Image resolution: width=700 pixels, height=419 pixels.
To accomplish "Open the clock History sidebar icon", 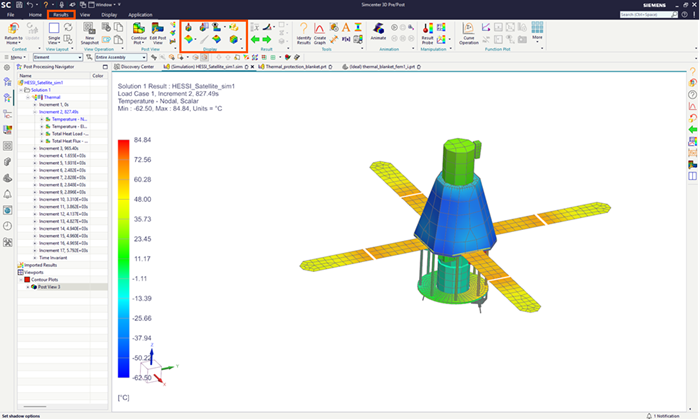I will [8, 226].
